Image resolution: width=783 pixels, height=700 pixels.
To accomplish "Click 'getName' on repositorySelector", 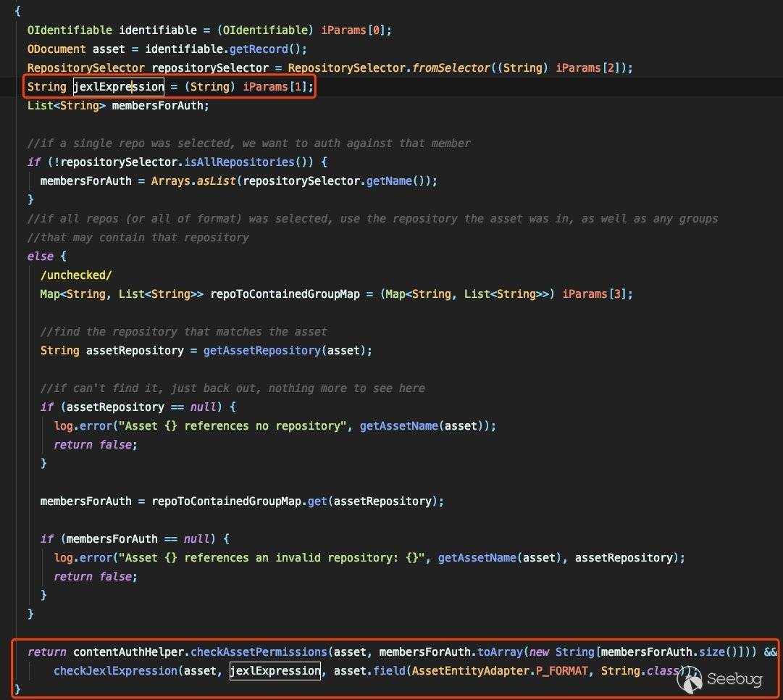I will (389, 181).
